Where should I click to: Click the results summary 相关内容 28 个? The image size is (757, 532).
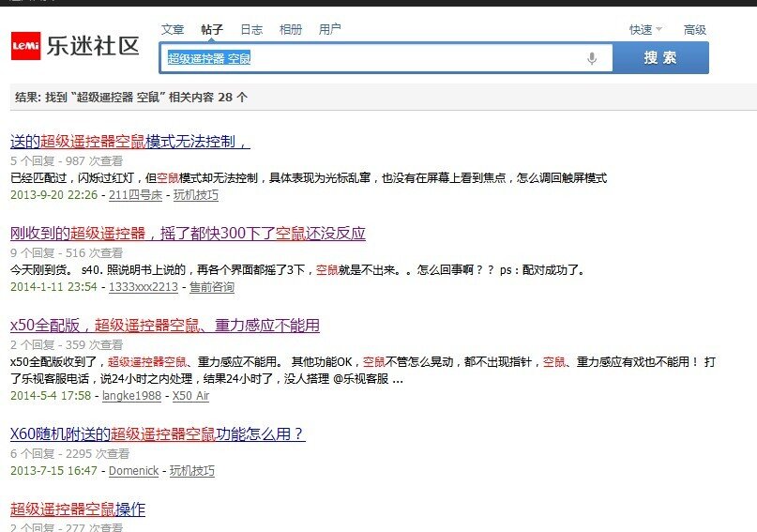(x=208, y=98)
